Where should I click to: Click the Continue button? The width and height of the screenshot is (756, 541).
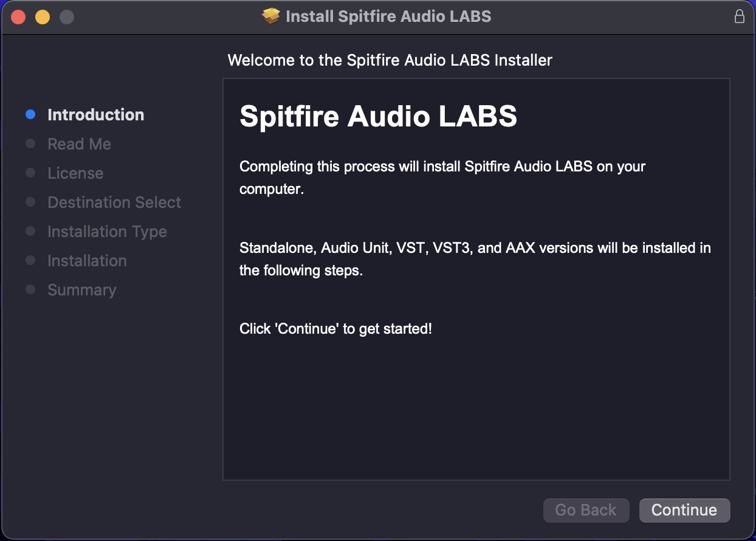point(684,510)
